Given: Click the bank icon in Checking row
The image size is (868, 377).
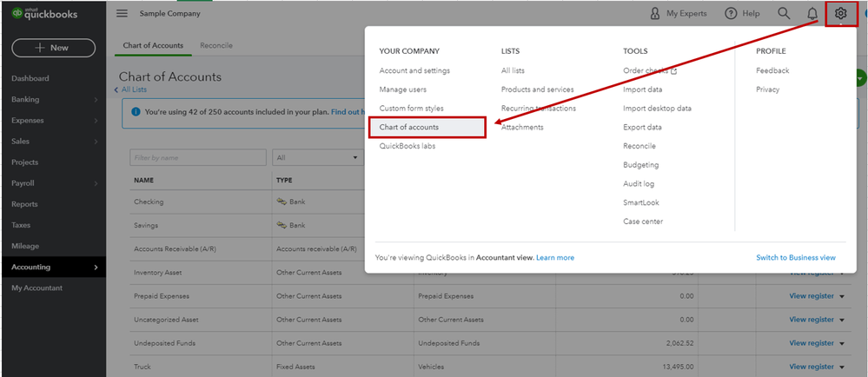Looking at the screenshot, I should point(282,202).
